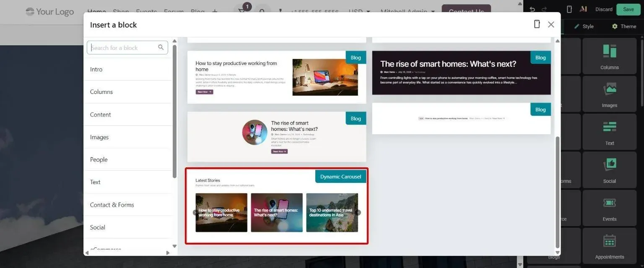Click the redo arrow in editor toolbar
This screenshot has width=644, height=268.
point(544,9)
